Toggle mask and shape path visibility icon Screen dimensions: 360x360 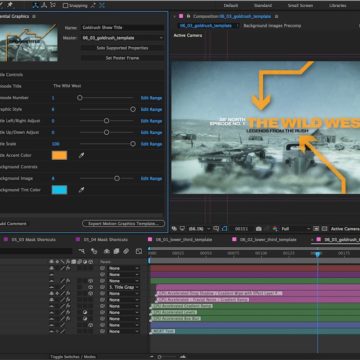(225, 229)
